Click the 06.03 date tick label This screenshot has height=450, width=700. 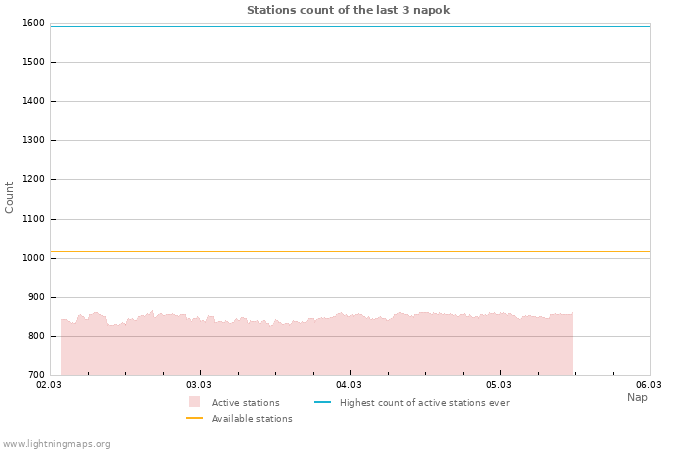(x=649, y=384)
